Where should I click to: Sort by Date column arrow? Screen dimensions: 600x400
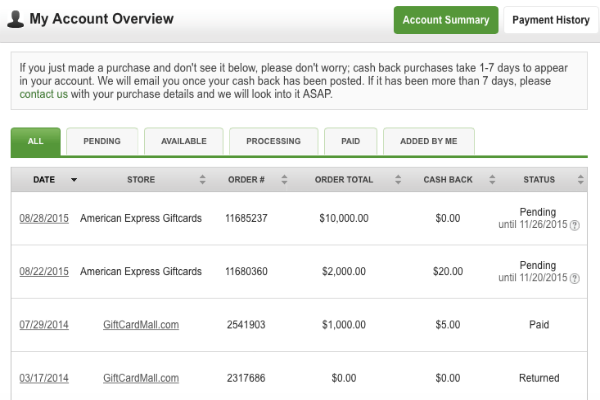point(74,180)
